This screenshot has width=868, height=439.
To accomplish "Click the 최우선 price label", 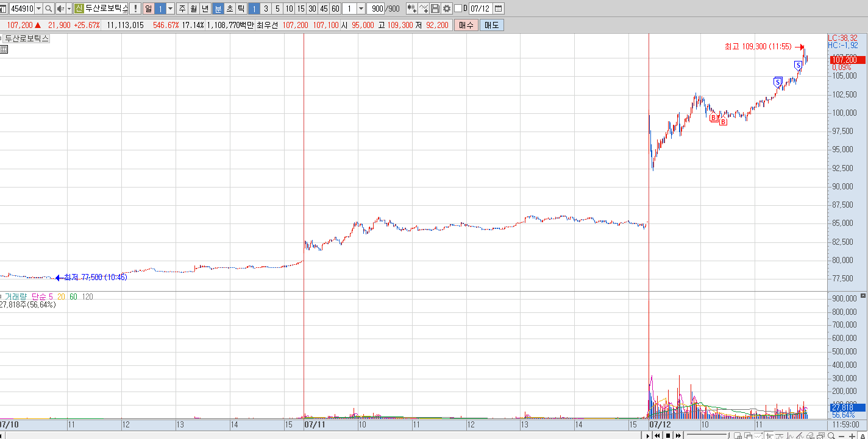I will click(267, 25).
